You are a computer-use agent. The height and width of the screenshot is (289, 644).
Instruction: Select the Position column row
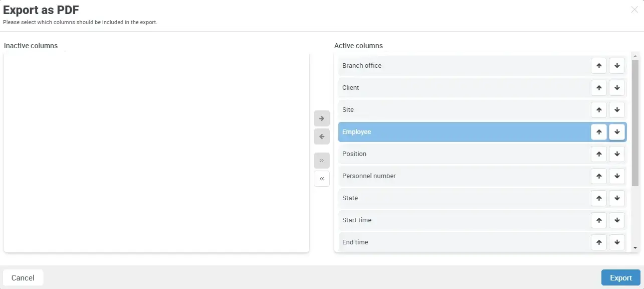click(451, 154)
